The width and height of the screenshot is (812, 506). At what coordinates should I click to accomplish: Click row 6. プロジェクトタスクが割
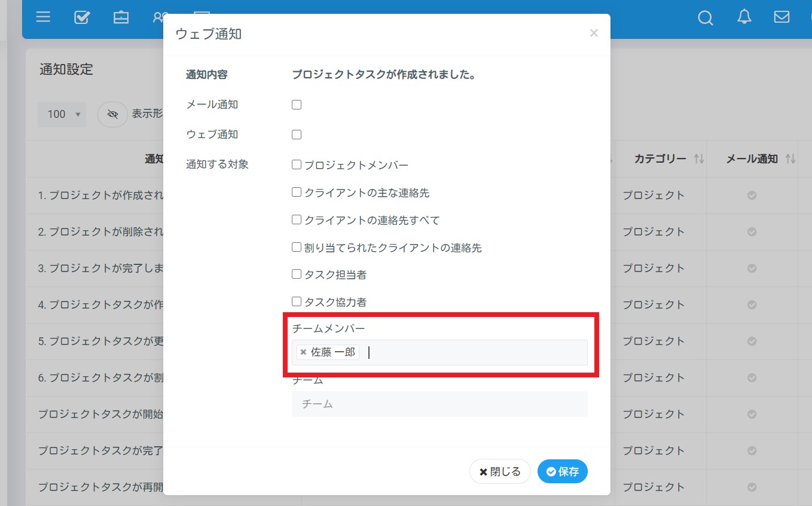pyautogui.click(x=100, y=377)
